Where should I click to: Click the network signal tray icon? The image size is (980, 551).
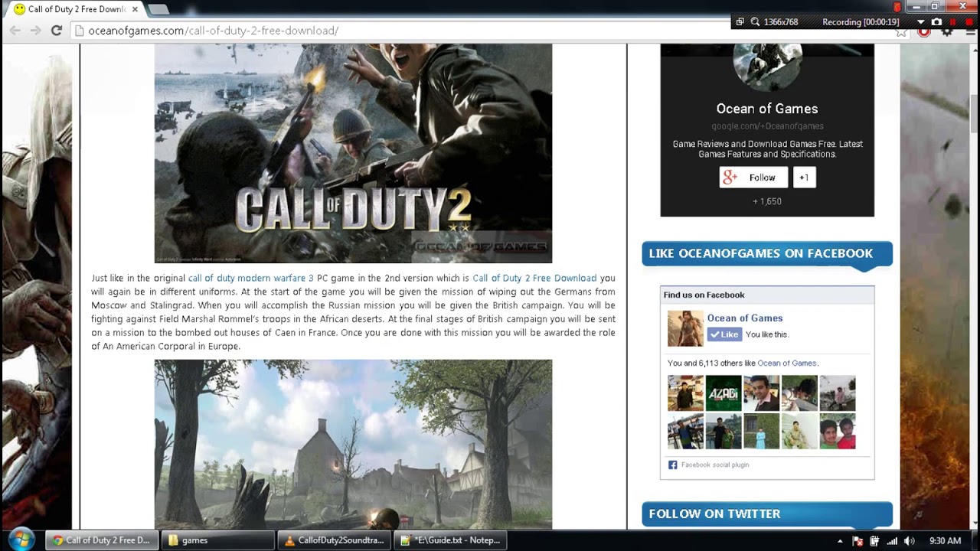click(x=892, y=541)
